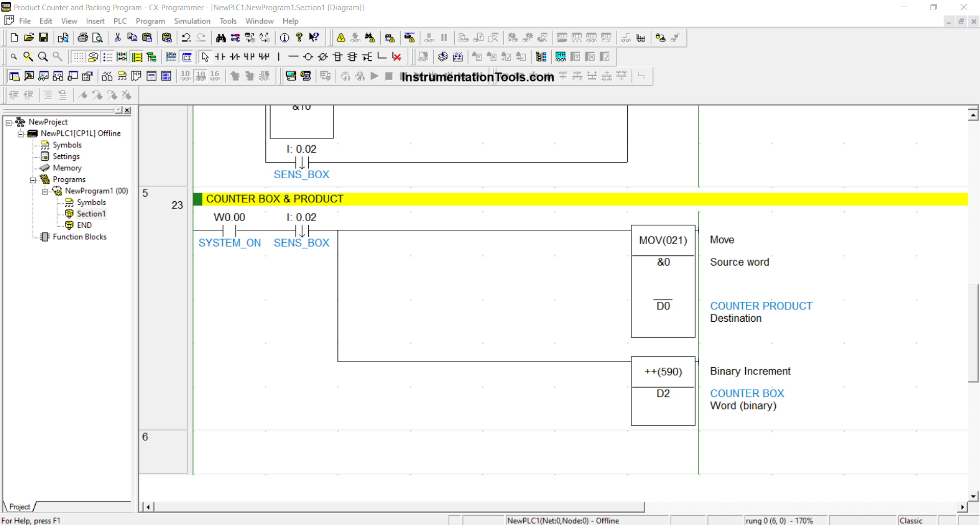
Task: Select the New PLC Instruction tool
Action: pyautogui.click(x=337, y=57)
